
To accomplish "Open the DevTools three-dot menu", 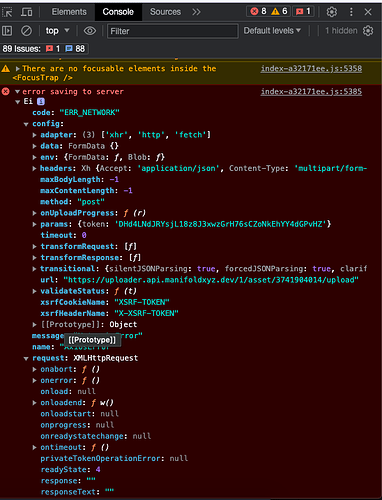I will [351, 12].
